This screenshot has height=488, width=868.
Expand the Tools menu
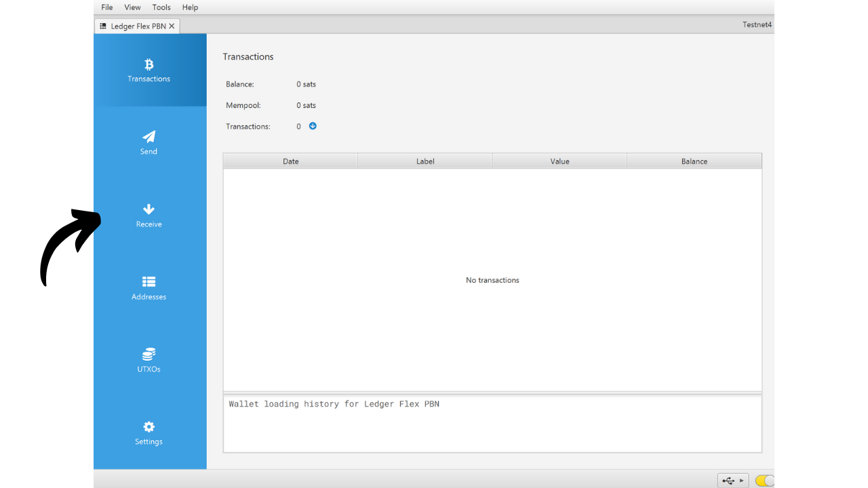tap(161, 7)
